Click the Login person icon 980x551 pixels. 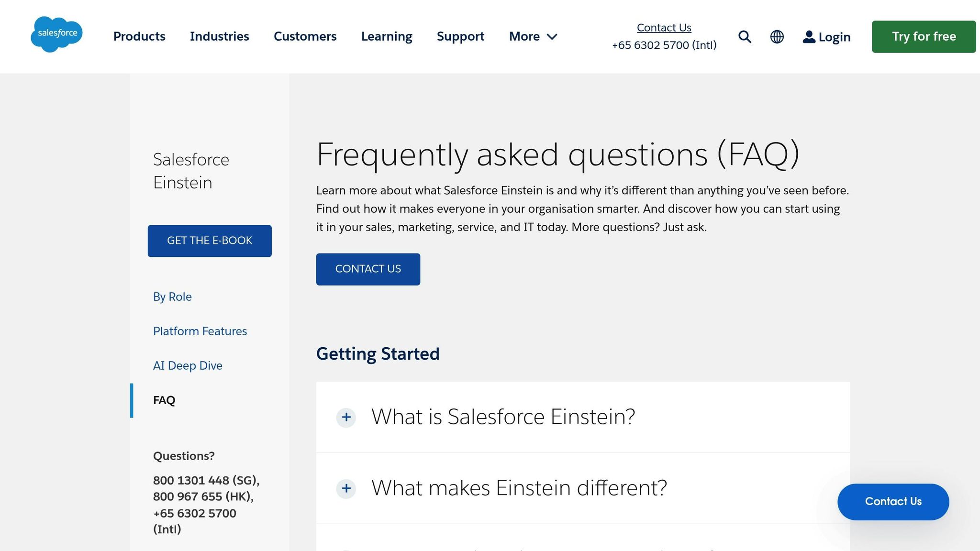[x=809, y=36]
